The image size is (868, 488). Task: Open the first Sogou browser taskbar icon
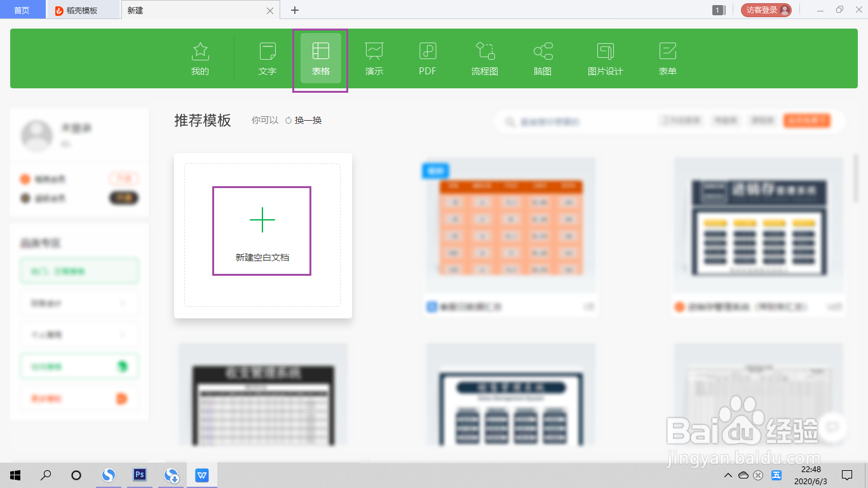(109, 475)
